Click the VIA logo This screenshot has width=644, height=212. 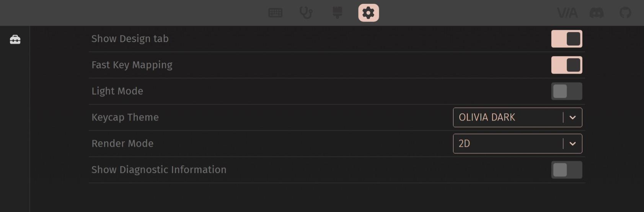point(567,13)
